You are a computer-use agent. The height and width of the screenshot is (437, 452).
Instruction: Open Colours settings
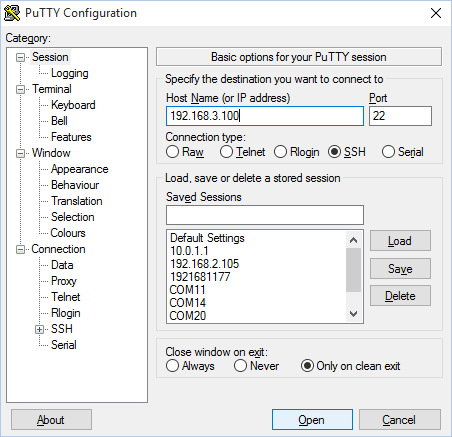(68, 233)
